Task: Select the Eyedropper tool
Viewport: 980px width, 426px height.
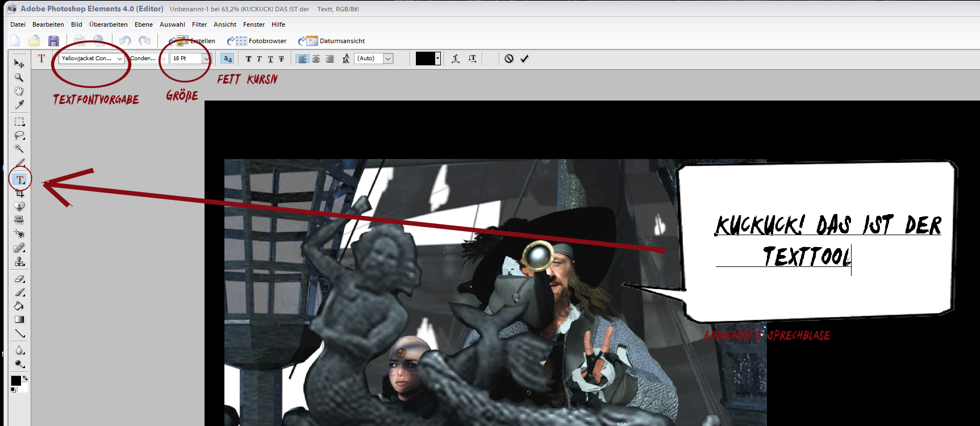Action: 19,105
